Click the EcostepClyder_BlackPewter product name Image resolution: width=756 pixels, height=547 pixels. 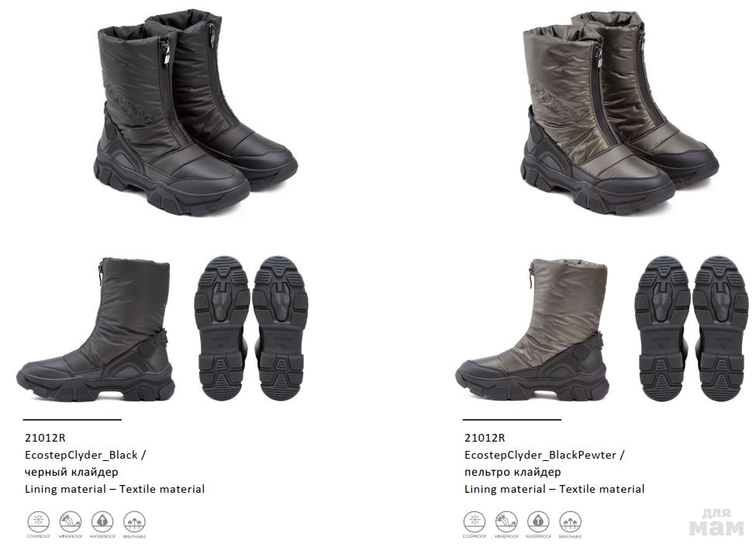click(x=540, y=455)
